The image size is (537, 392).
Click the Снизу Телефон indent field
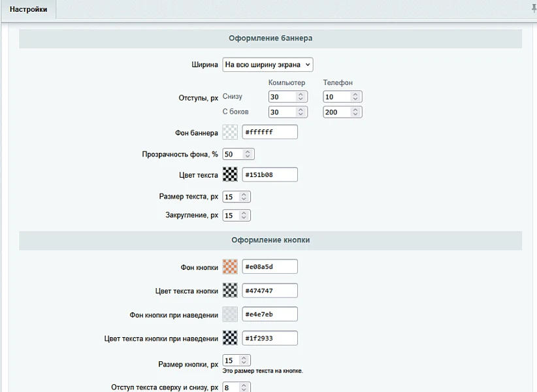(342, 97)
